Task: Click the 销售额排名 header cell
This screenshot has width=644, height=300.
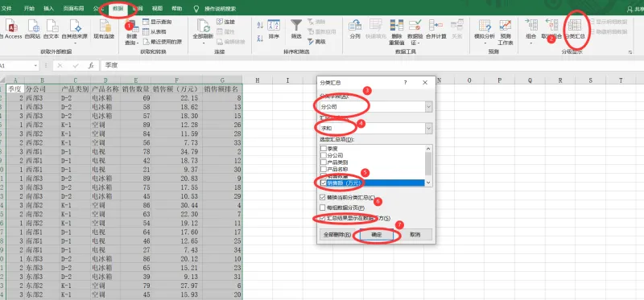Action: point(222,88)
